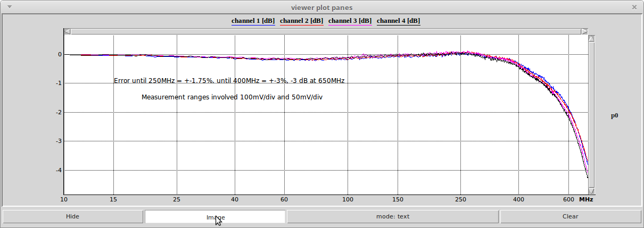
Task: Click the -4 dB y-axis label
Action: (x=59, y=171)
